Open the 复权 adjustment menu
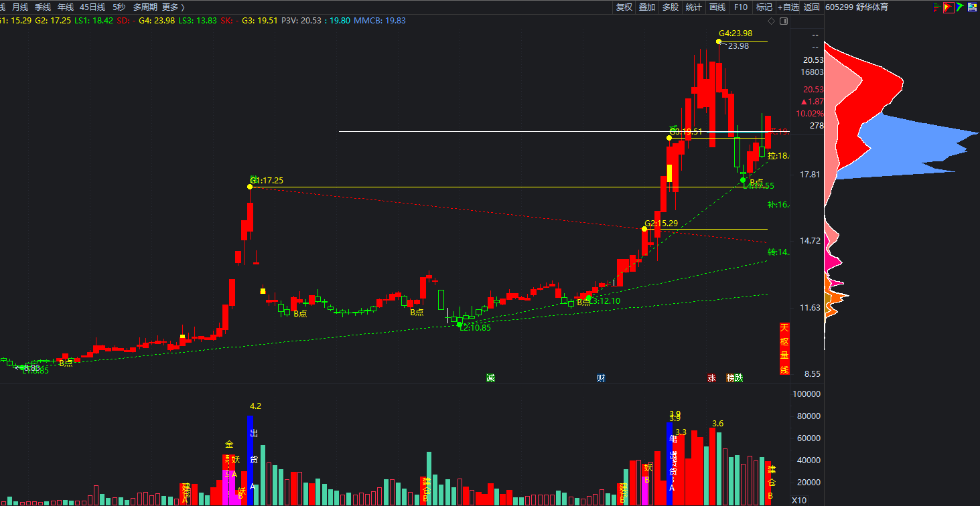 coord(624,7)
